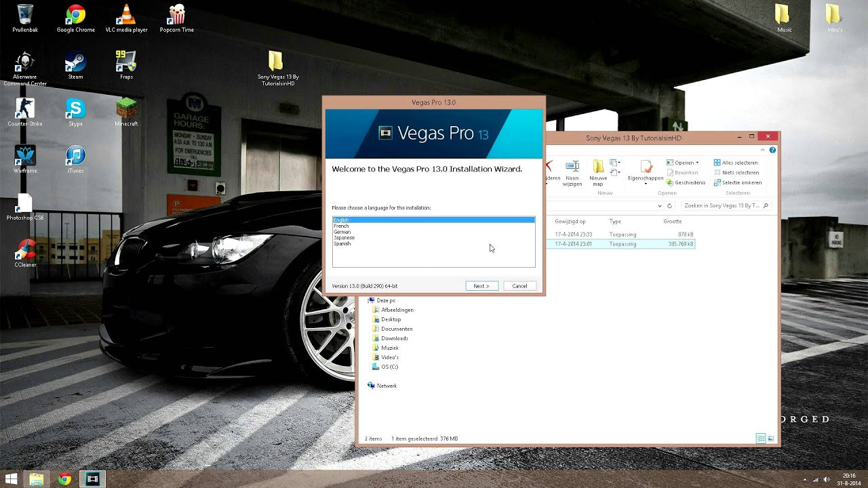Viewport: 868px width, 488px height.
Task: Select German in the language list
Action: (x=433, y=232)
